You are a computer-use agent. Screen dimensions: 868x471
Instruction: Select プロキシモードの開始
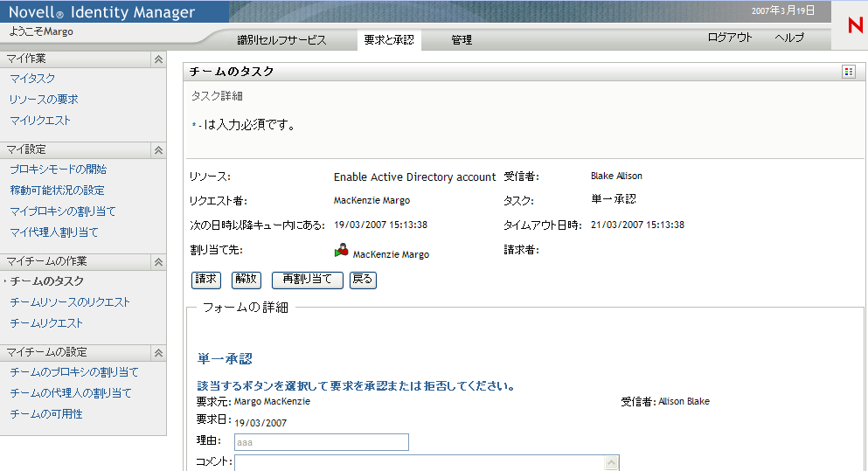(x=58, y=170)
